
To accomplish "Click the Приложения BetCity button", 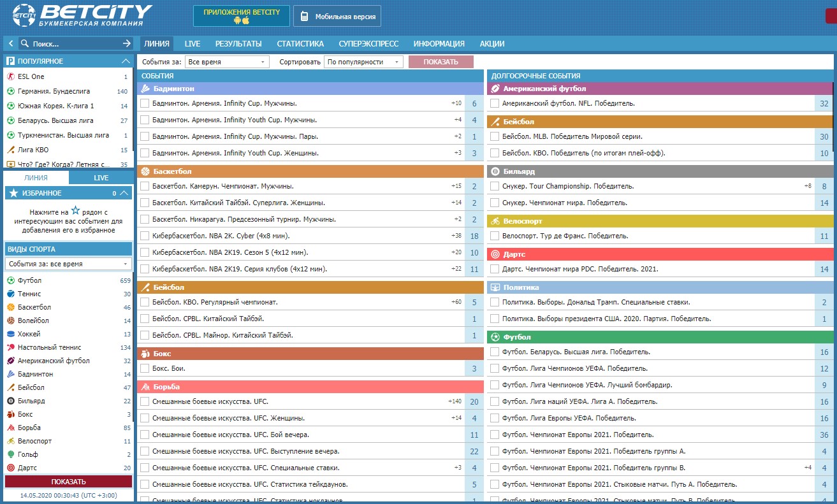I will pos(242,16).
